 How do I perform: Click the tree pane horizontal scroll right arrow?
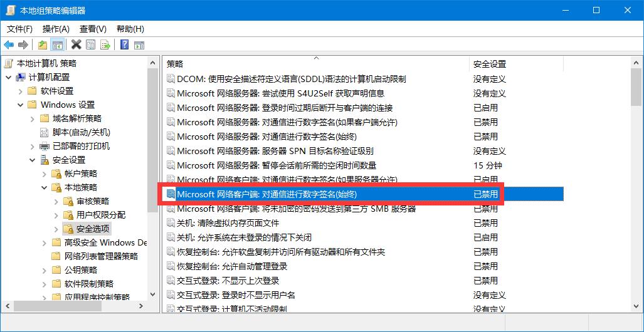tap(141, 306)
